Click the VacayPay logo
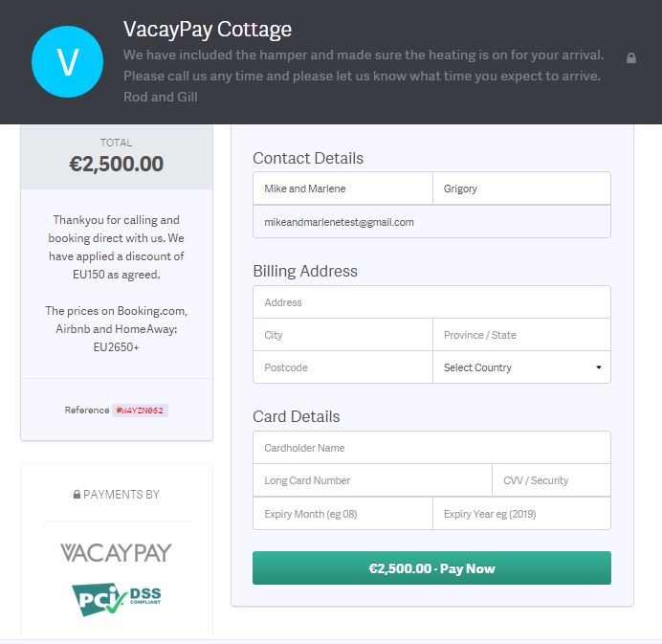This screenshot has height=644, width=662. [x=116, y=553]
